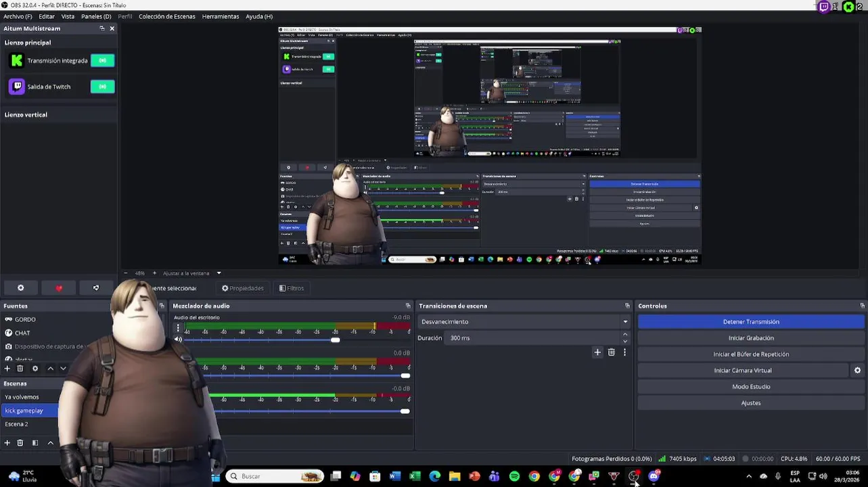868x487 pixels.
Task: Move source up in Fuentes list
Action: [x=50, y=369]
